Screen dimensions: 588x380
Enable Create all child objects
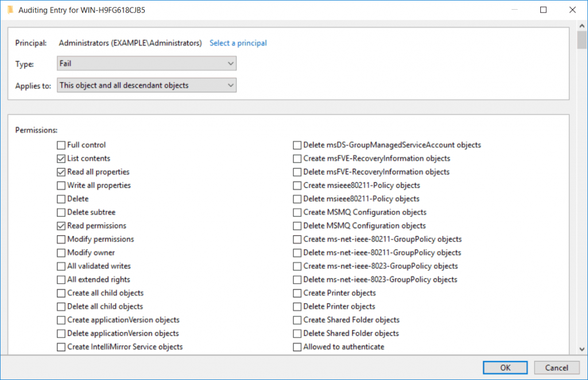pos(61,293)
